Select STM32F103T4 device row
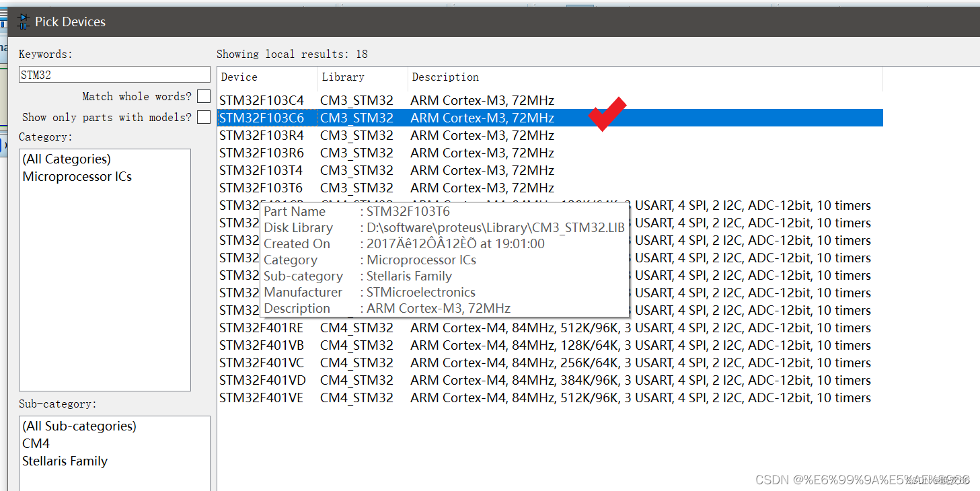The width and height of the screenshot is (980, 491). pyautogui.click(x=550, y=171)
